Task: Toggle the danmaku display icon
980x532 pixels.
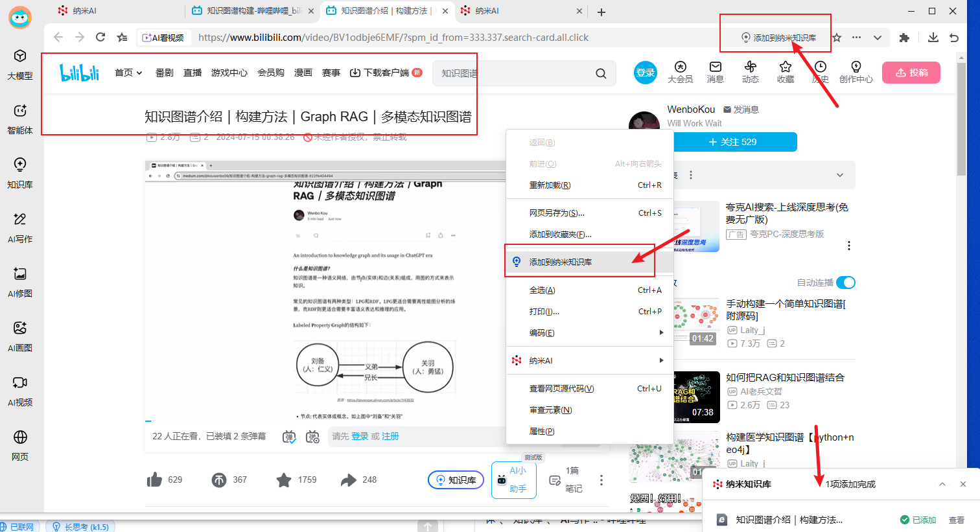Action: (289, 437)
